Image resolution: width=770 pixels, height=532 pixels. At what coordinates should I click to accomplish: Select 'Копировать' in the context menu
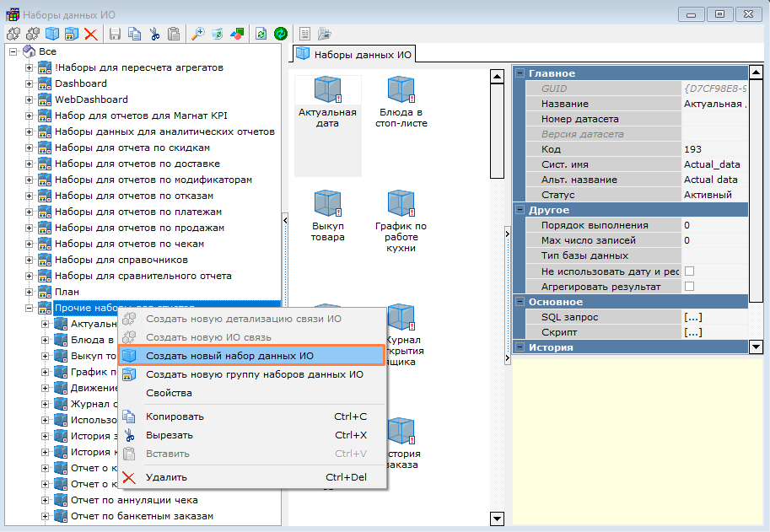coord(175,416)
